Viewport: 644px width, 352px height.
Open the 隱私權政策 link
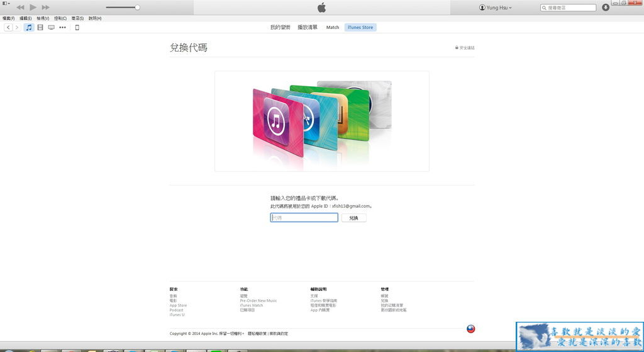[257, 334]
